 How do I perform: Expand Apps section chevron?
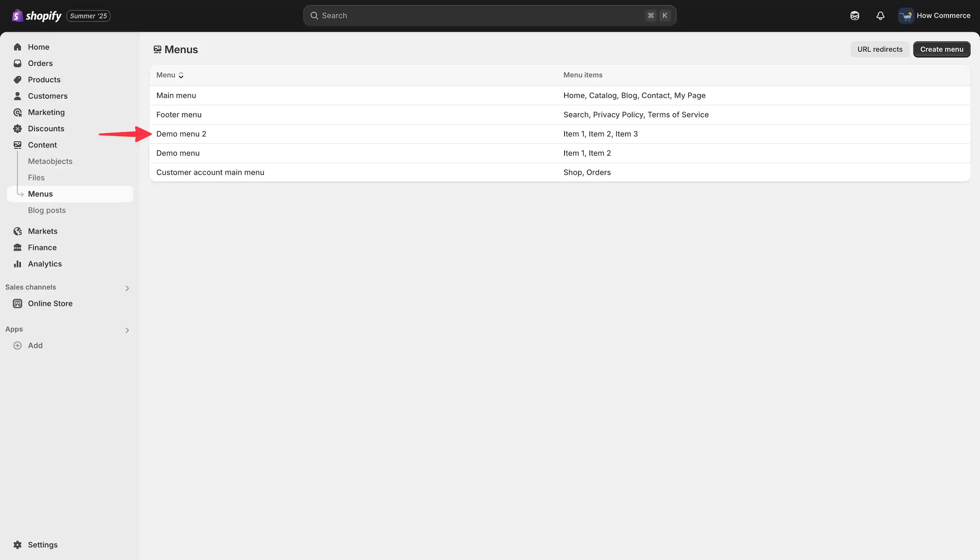coord(127,330)
